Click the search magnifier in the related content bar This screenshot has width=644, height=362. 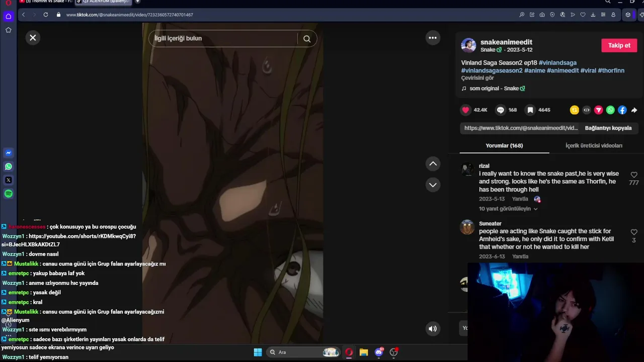[x=307, y=39]
